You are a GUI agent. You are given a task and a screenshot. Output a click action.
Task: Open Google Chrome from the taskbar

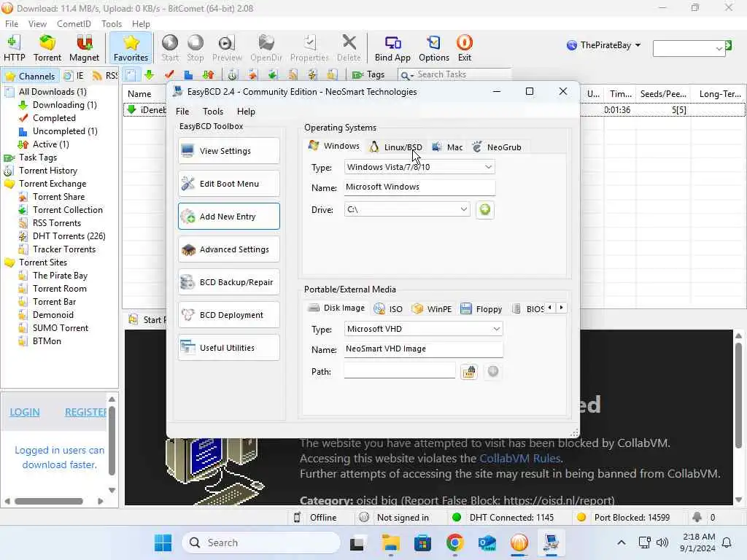tap(454, 542)
